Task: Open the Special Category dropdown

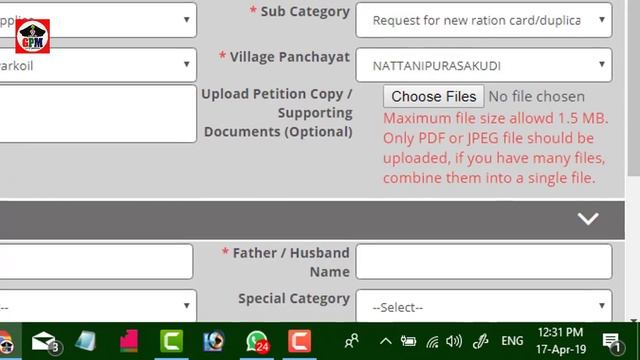Action: tap(484, 306)
